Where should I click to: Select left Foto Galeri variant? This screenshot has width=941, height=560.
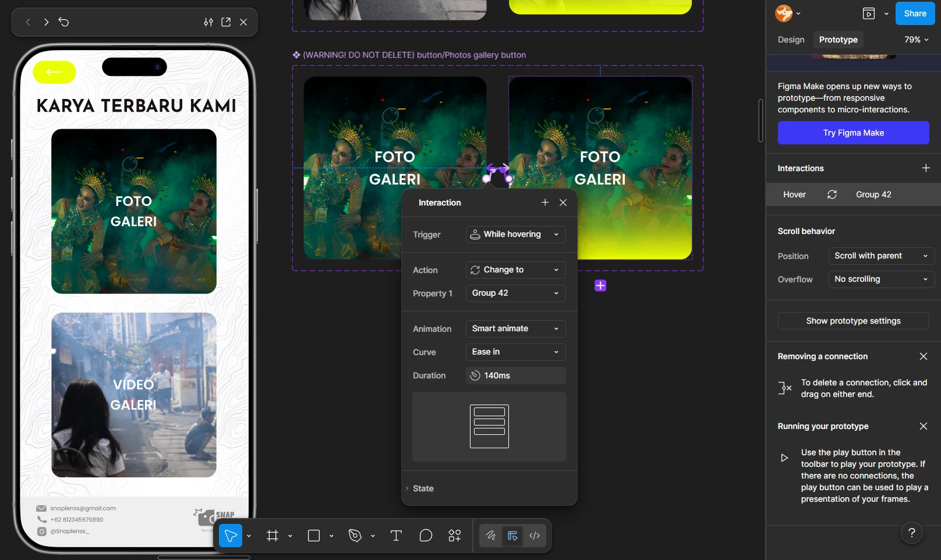395,168
